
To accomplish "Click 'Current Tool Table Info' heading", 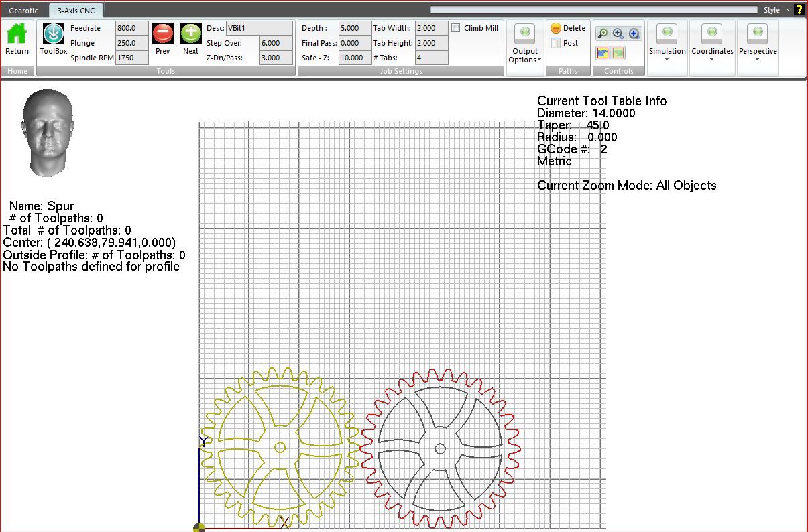I will (602, 101).
